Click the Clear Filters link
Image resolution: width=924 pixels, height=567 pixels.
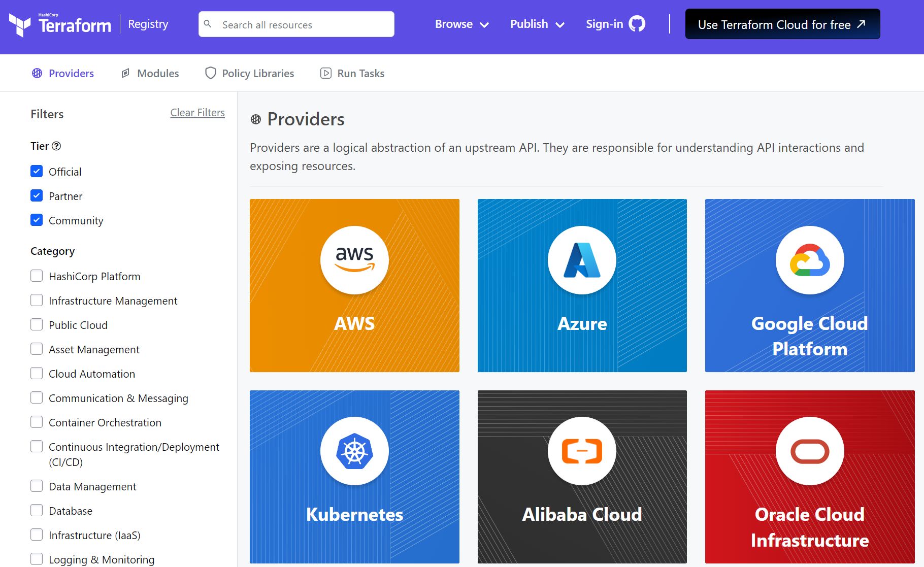(197, 113)
